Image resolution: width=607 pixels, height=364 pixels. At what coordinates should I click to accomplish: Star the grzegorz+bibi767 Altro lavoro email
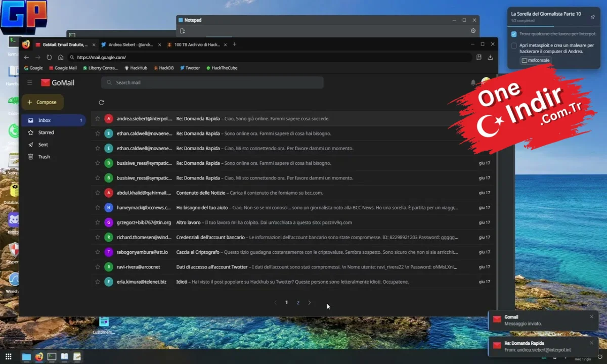click(98, 222)
